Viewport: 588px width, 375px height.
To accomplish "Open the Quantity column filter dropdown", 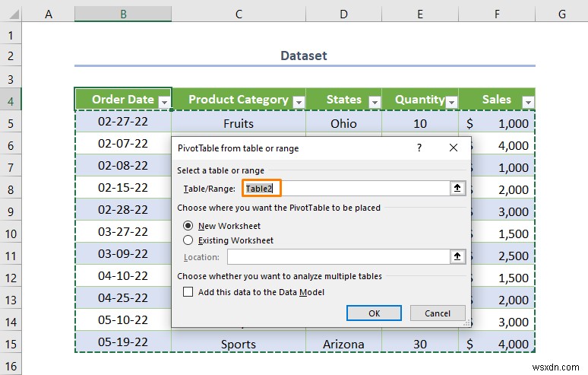I will (x=450, y=101).
